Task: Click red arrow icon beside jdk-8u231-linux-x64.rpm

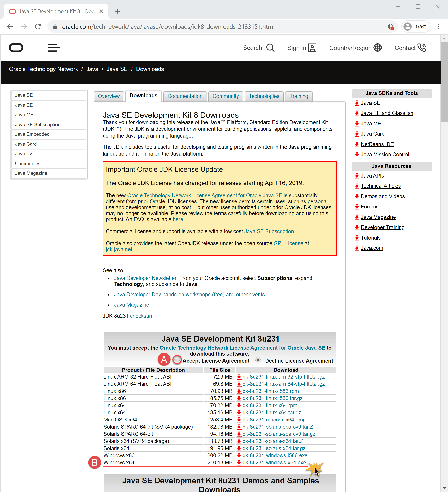Action: (239, 406)
